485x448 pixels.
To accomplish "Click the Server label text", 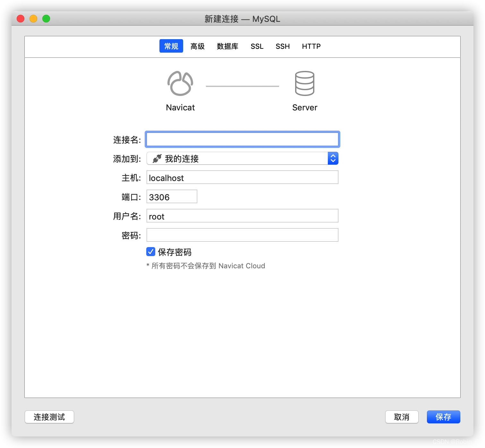I will 305,108.
